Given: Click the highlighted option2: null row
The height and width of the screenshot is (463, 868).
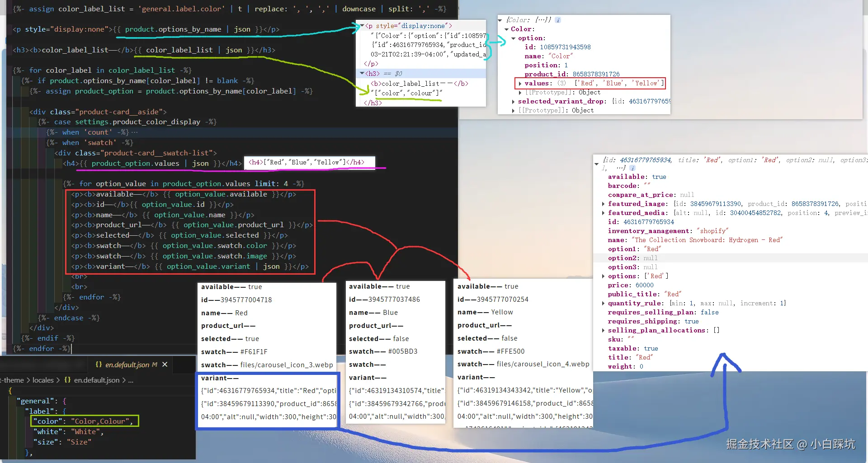Looking at the screenshot, I should tap(731, 258).
